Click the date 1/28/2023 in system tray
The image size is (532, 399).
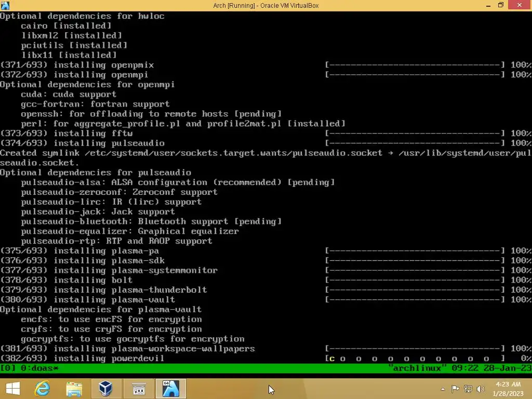point(508,394)
